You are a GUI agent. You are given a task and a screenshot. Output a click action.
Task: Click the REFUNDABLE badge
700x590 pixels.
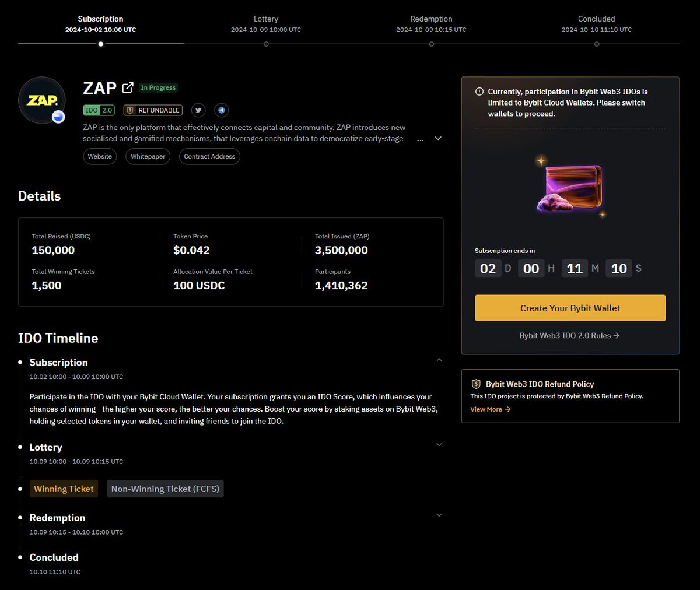pos(153,110)
